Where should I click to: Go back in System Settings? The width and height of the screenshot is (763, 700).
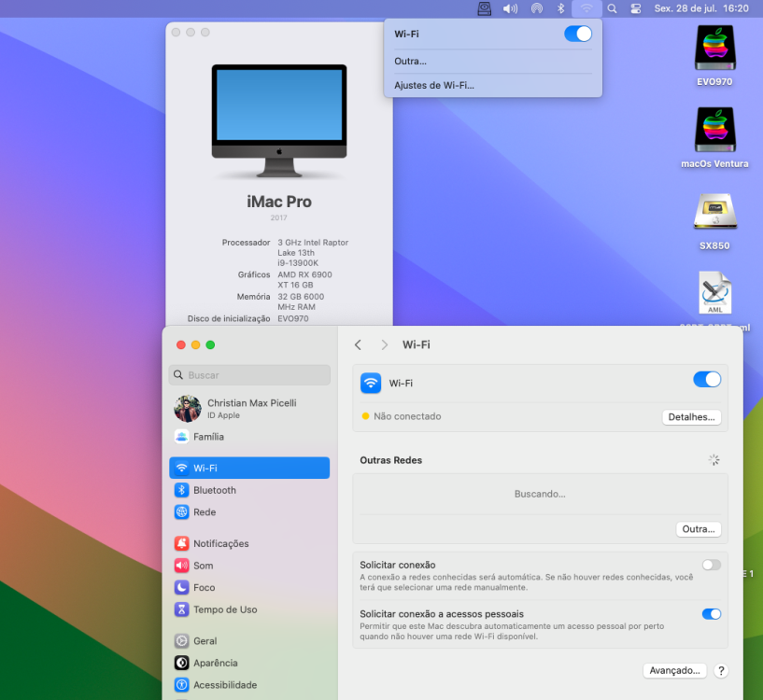pos(358,345)
